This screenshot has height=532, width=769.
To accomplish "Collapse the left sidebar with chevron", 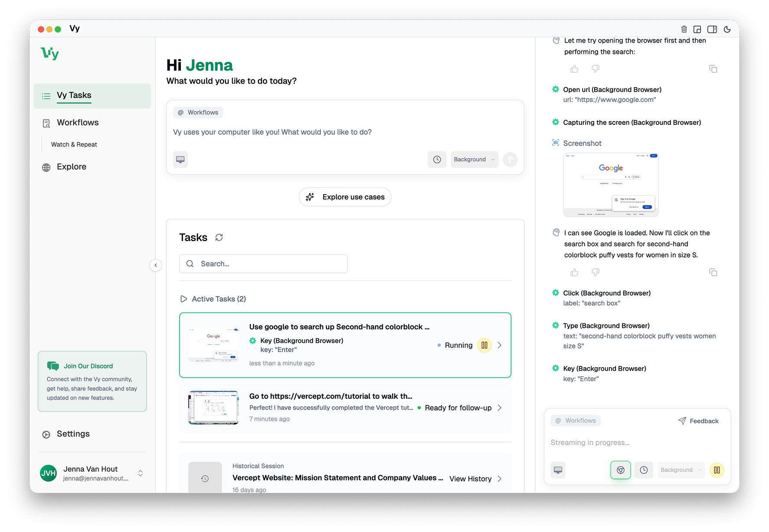I will coord(156,265).
